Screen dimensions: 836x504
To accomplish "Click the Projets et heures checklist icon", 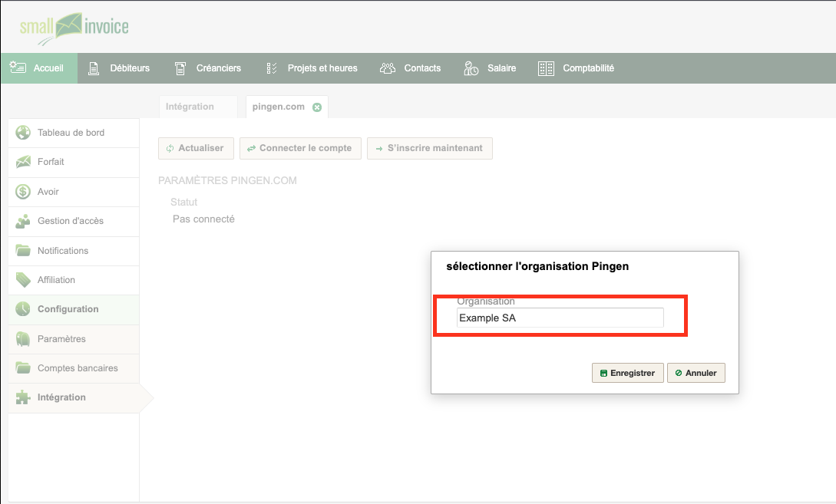I will tap(272, 68).
